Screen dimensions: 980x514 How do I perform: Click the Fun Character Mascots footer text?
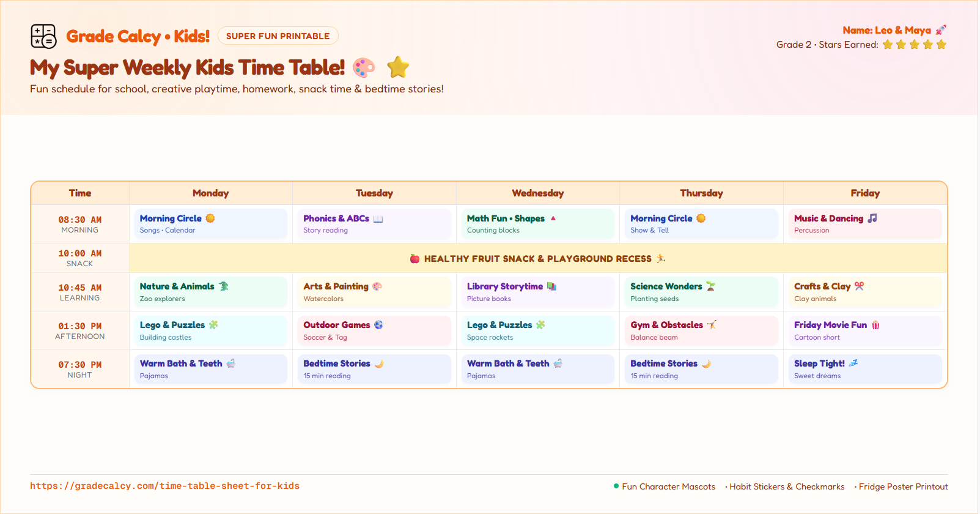(669, 487)
